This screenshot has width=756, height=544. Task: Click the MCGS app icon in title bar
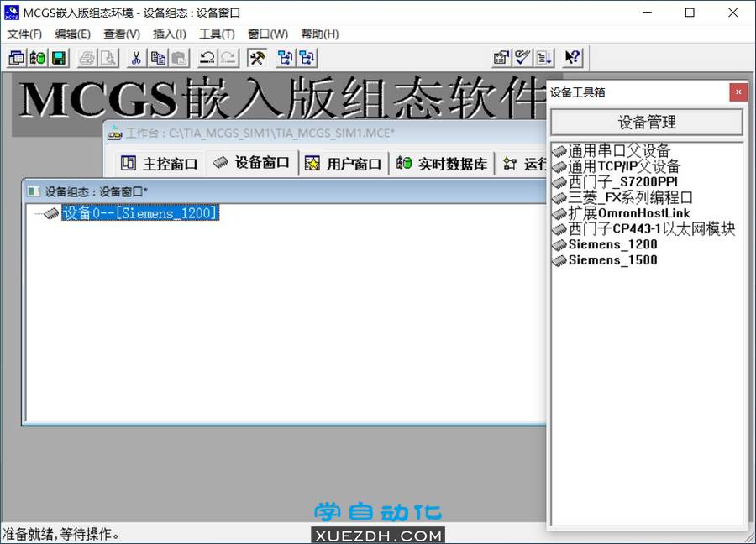point(11,13)
